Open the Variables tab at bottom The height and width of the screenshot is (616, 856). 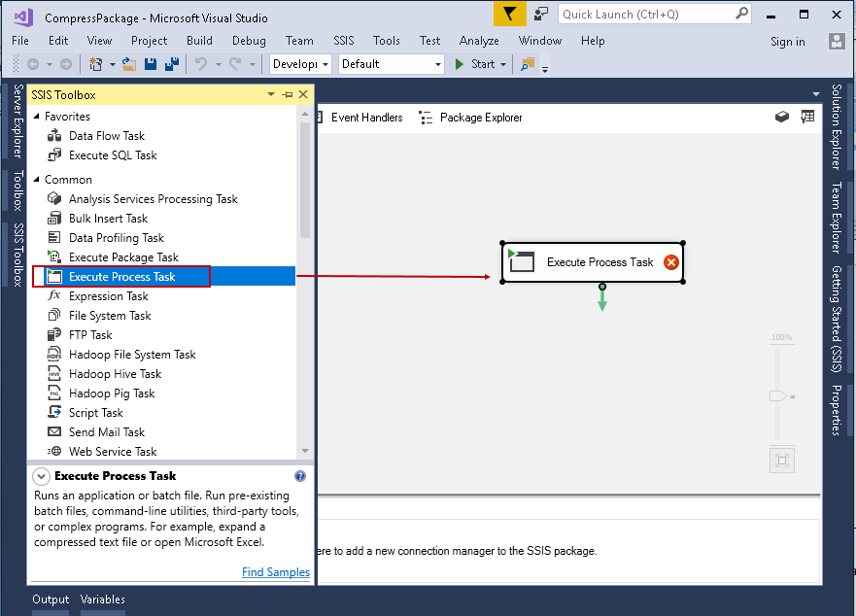point(103,599)
